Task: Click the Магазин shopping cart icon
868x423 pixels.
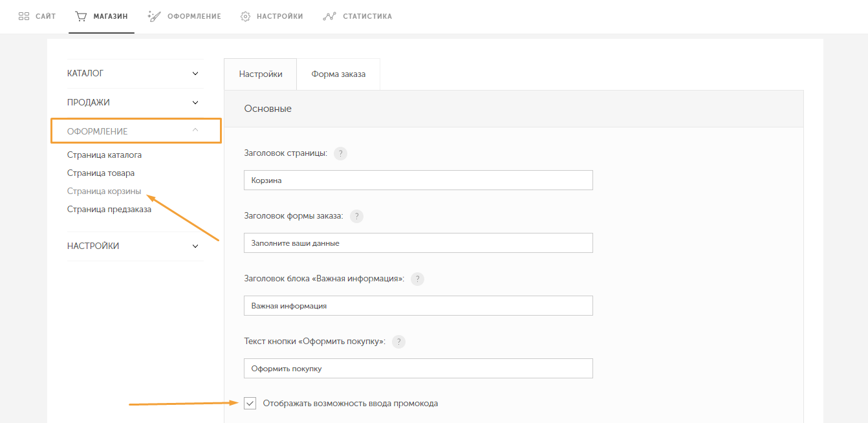Action: coord(81,16)
